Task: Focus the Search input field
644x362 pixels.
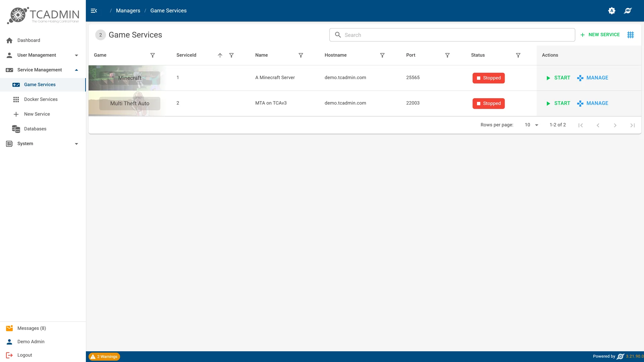Action: point(452,35)
